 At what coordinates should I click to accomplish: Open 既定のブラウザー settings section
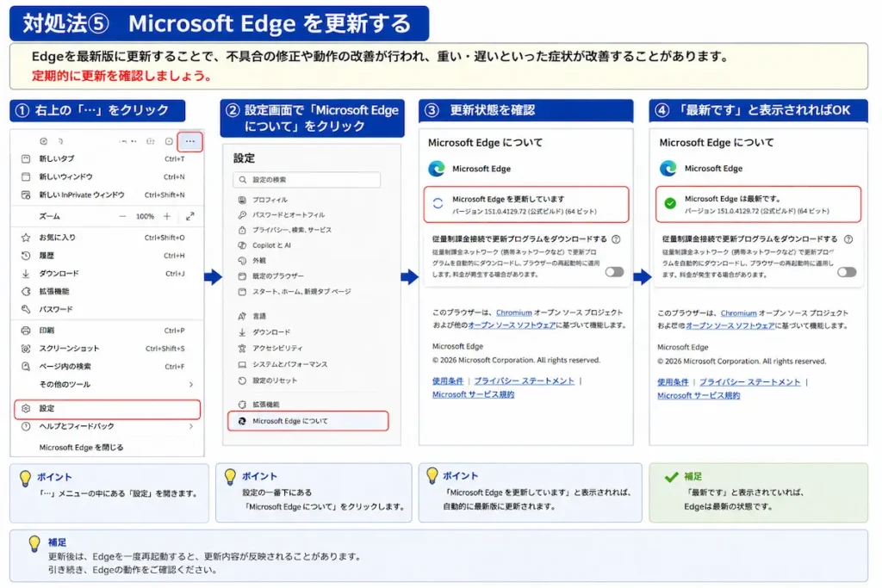click(278, 276)
